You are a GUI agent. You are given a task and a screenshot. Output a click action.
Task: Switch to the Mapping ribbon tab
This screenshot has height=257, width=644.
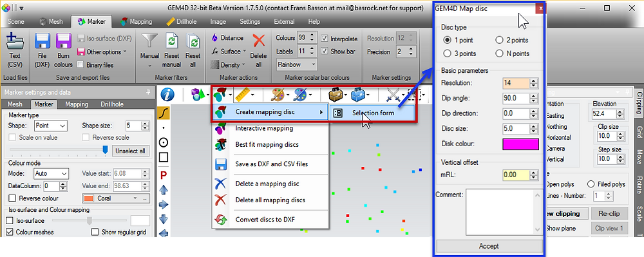coord(137,21)
